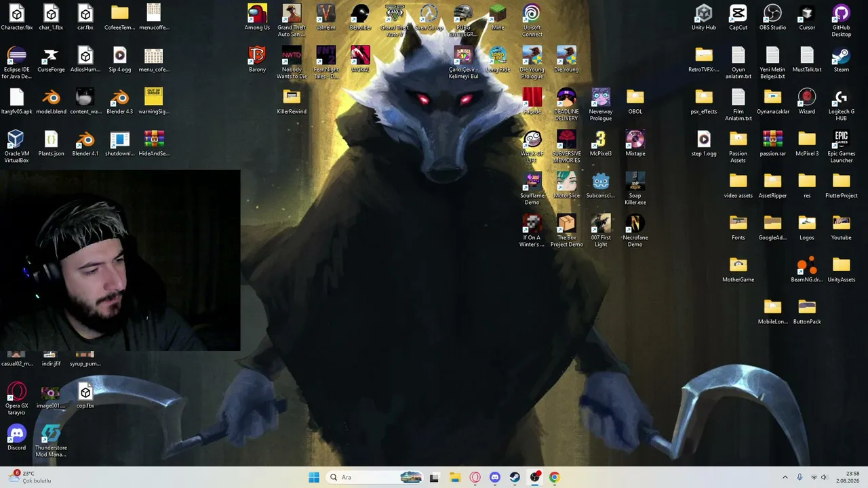The width and height of the screenshot is (868, 488).
Task: Select the Thunderstore Mod Manager icon
Action: (x=51, y=441)
